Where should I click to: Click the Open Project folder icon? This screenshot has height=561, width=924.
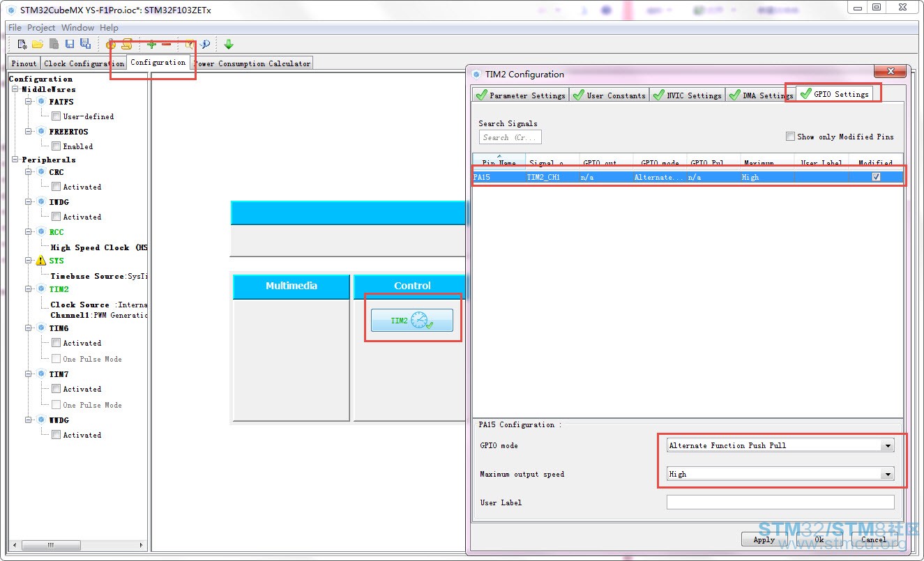tap(38, 44)
